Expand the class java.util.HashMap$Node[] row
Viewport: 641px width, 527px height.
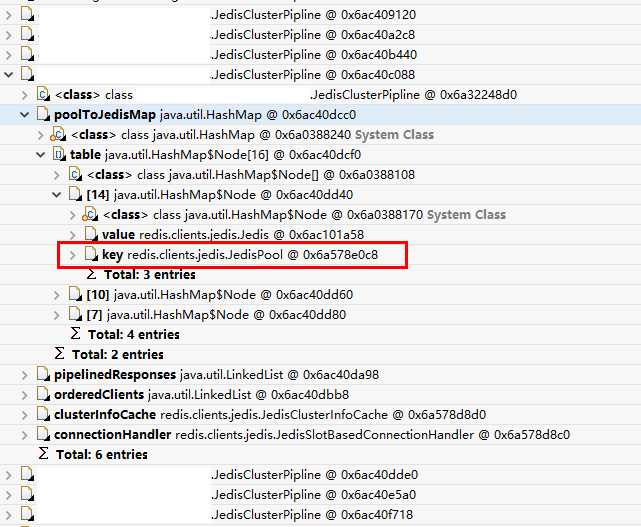click(x=56, y=175)
